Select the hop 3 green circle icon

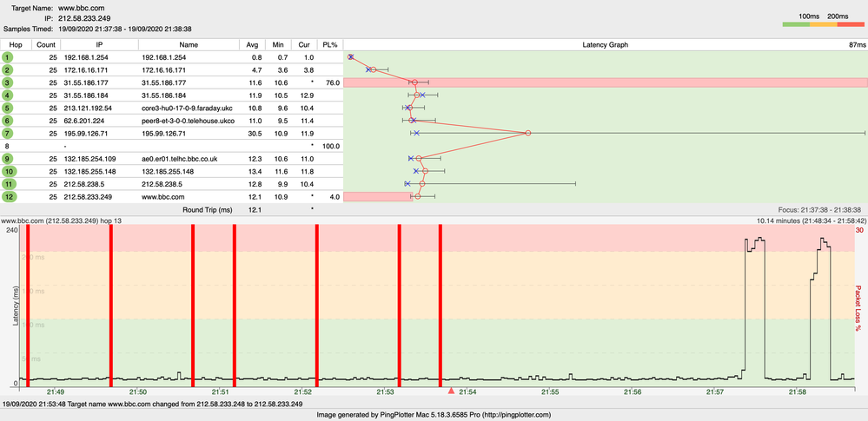(8, 82)
